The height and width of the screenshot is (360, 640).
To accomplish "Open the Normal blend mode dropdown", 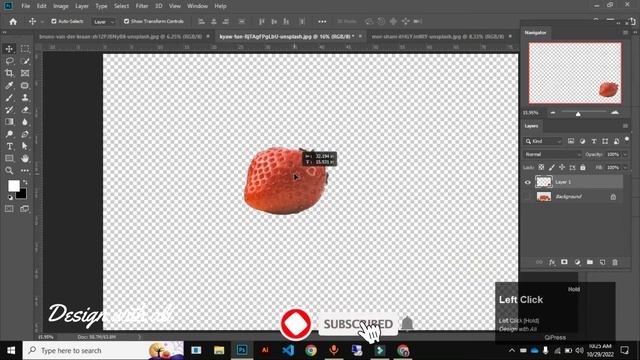I will 553,154.
